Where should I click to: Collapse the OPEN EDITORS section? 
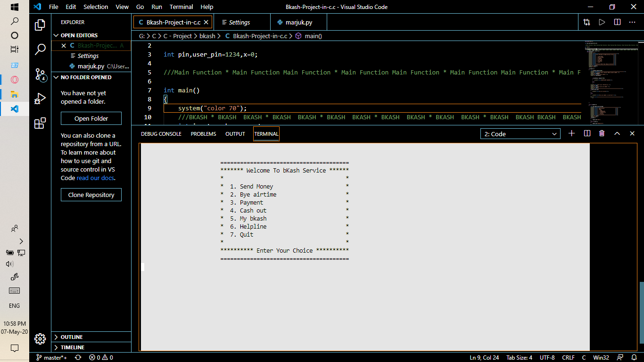tap(91, 35)
